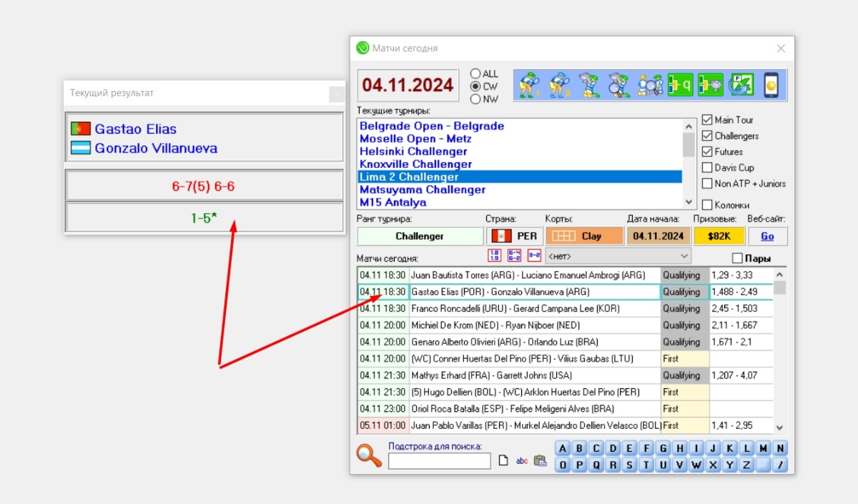
Task: Click the clipboard paste icon near search
Action: [540, 461]
